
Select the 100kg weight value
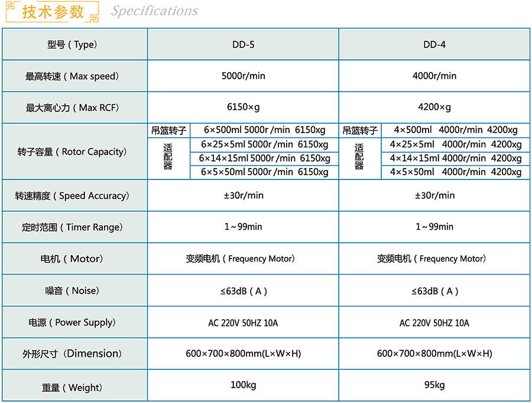(243, 385)
